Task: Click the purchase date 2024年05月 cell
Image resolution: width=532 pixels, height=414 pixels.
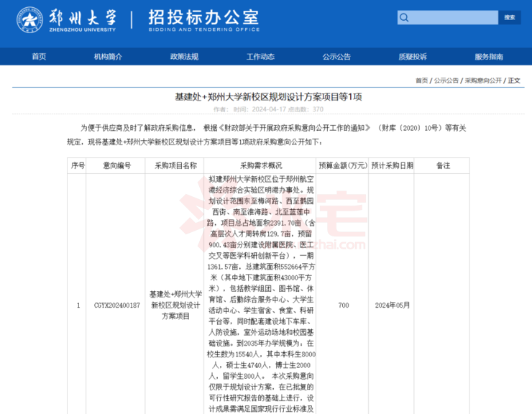Action: (393, 305)
